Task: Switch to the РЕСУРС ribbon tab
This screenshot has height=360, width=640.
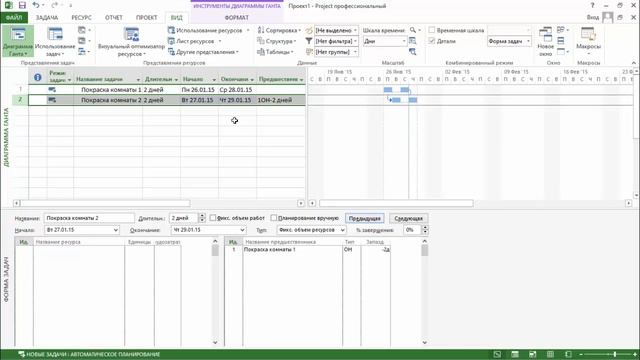Action: [81, 18]
